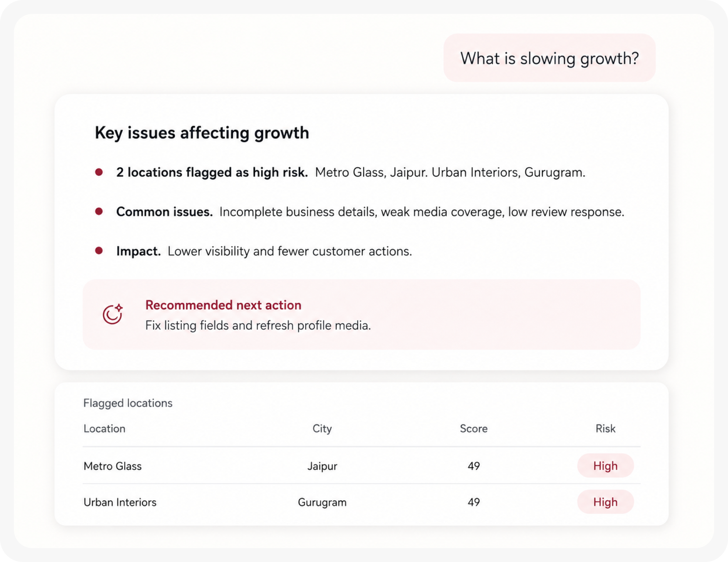Open the Urban Interiors location row

pyautogui.click(x=361, y=502)
